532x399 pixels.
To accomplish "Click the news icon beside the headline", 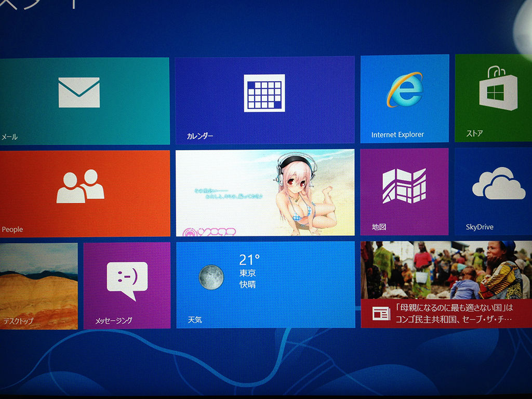I will (x=381, y=313).
